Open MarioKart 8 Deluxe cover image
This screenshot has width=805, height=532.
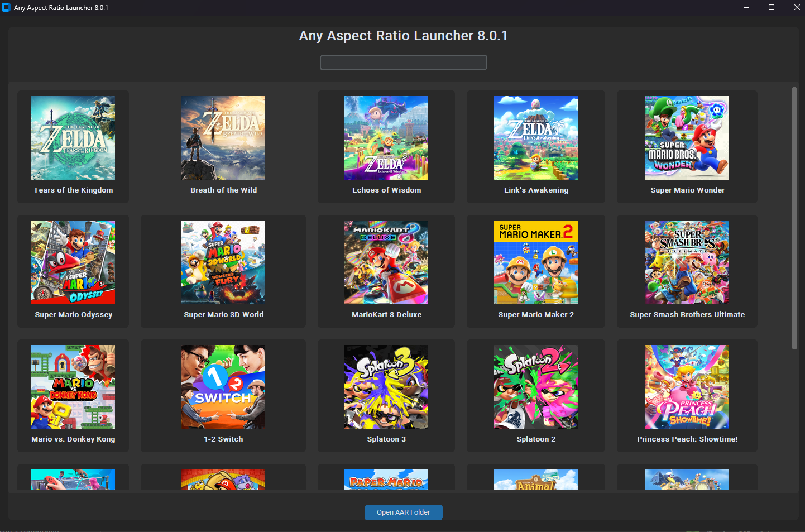386,262
